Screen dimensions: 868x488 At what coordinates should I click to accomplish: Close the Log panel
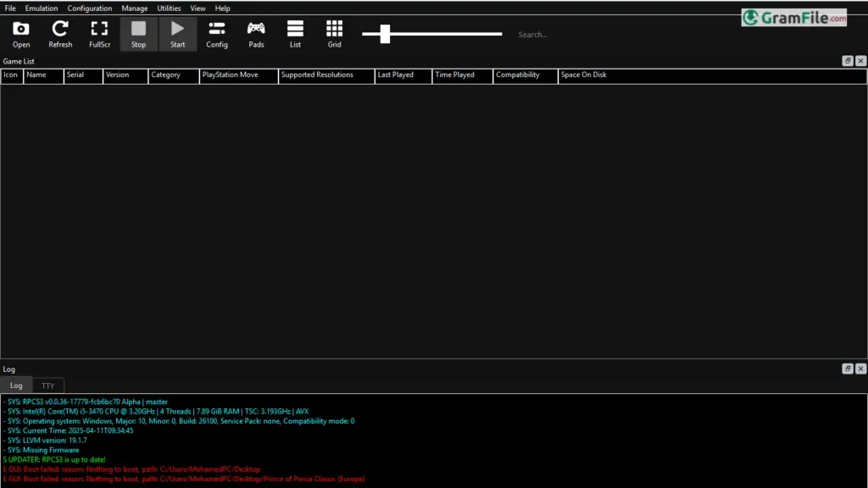click(860, 369)
